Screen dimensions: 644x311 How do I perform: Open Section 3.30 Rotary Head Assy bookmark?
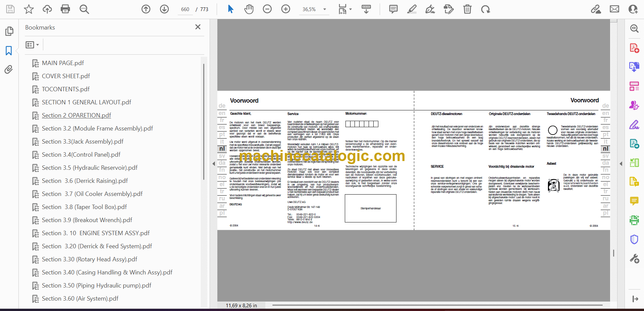tap(90, 259)
